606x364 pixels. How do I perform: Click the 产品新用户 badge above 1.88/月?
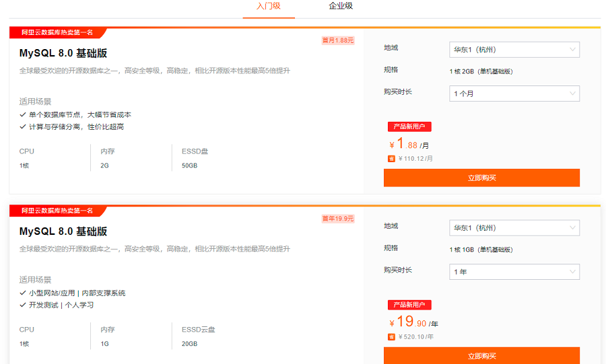(409, 126)
